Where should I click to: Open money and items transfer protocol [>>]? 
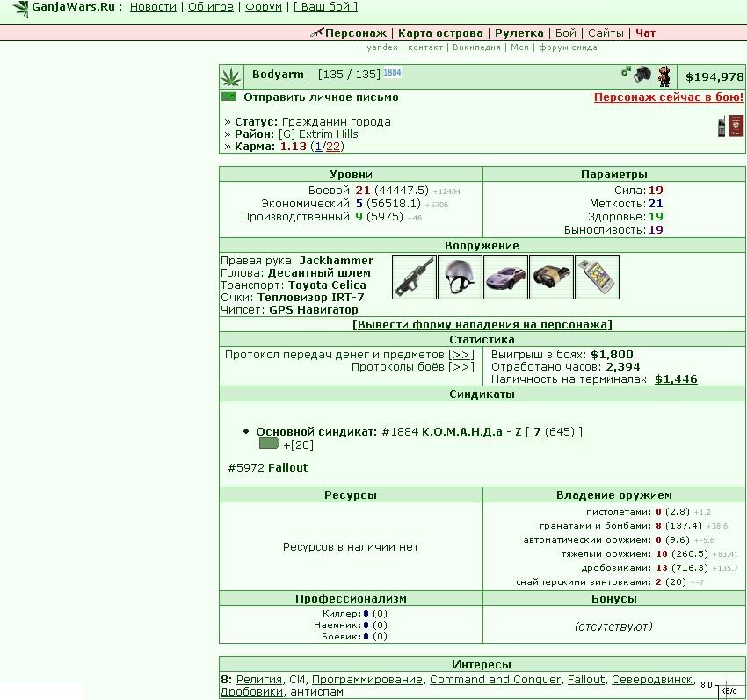(461, 355)
